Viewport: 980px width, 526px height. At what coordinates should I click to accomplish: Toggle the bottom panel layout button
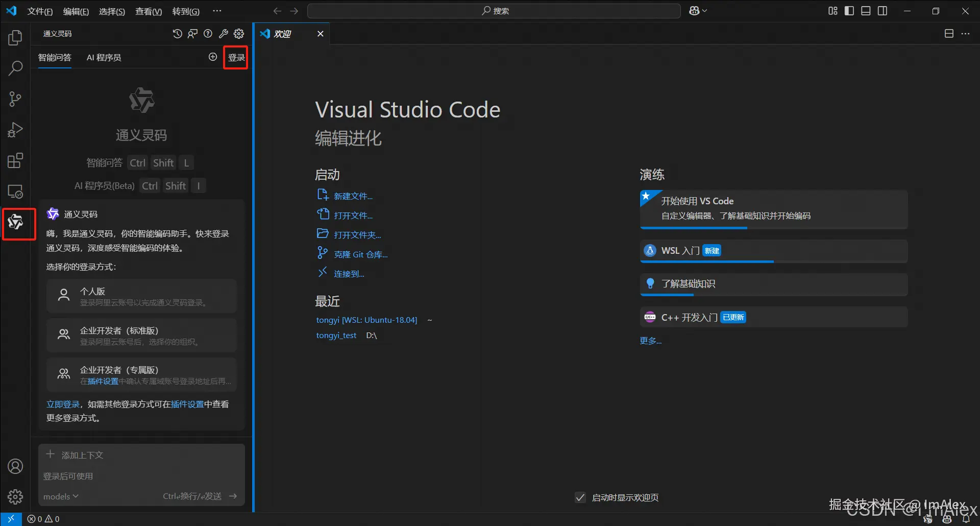866,11
